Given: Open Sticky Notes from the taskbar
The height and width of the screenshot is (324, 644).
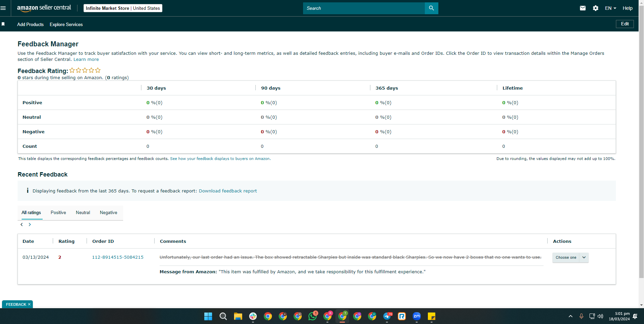Looking at the screenshot, I should 432,316.
